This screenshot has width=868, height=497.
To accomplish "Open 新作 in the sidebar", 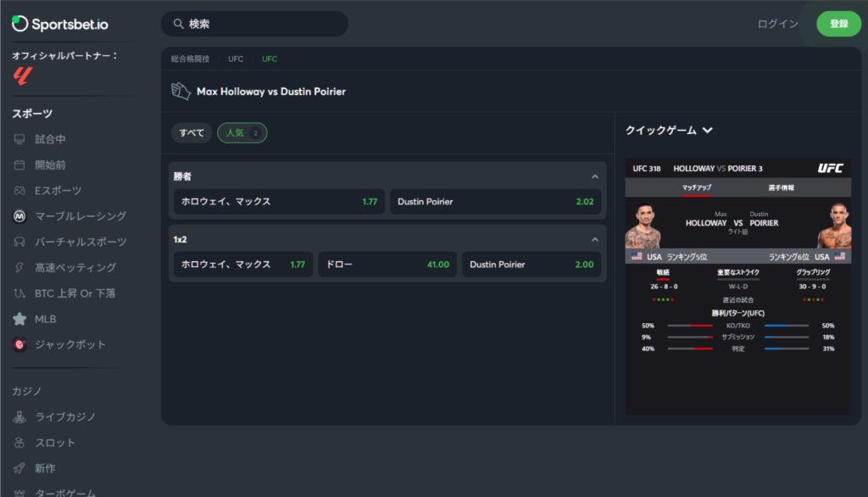I will tap(46, 468).
